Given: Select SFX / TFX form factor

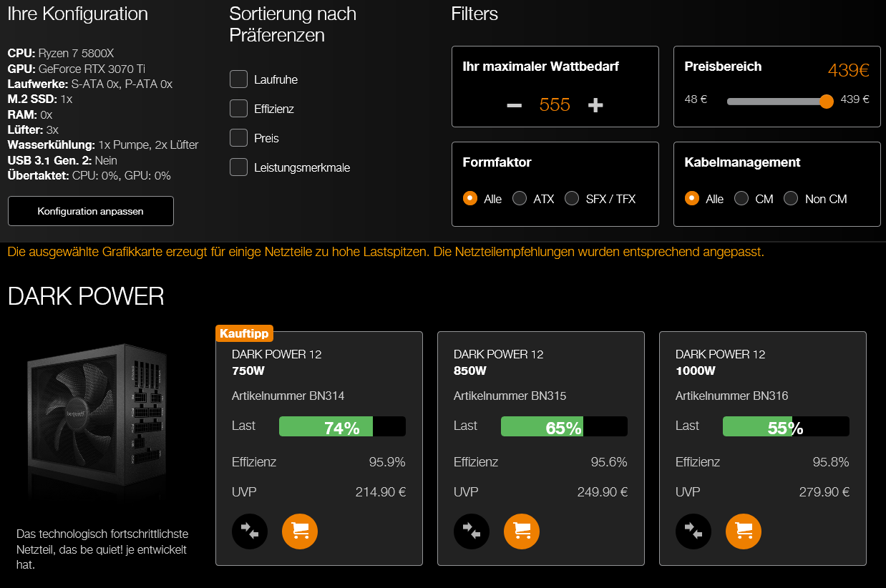Looking at the screenshot, I should [x=572, y=198].
